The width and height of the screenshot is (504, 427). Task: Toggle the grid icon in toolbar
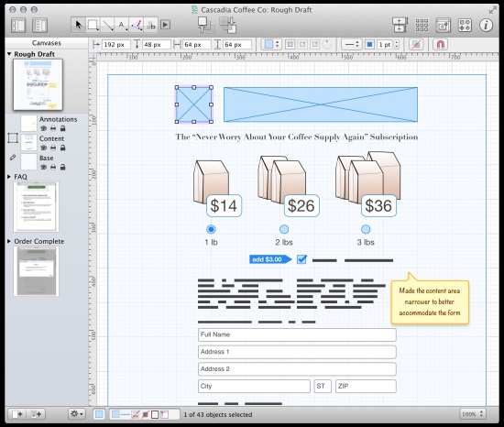(422, 25)
